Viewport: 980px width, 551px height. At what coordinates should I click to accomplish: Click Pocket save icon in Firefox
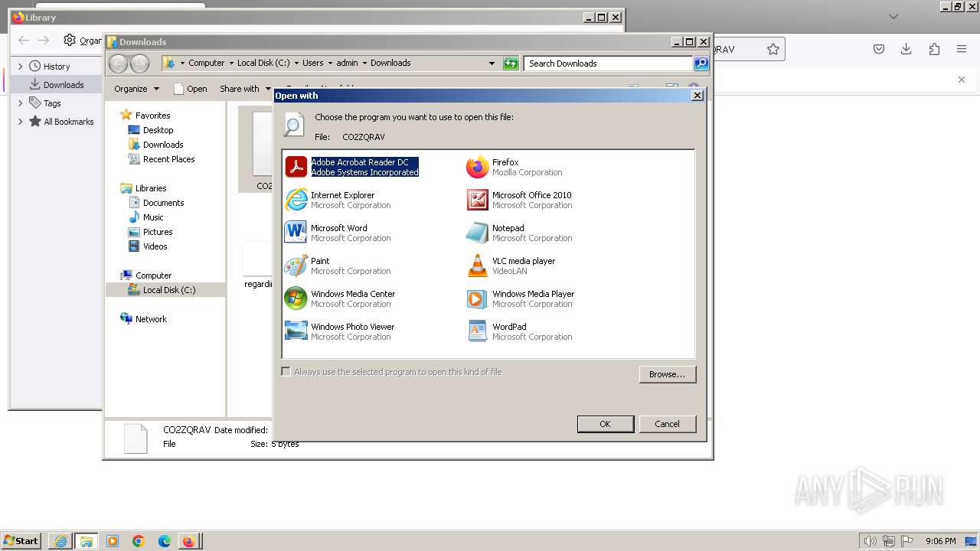[x=879, y=49]
